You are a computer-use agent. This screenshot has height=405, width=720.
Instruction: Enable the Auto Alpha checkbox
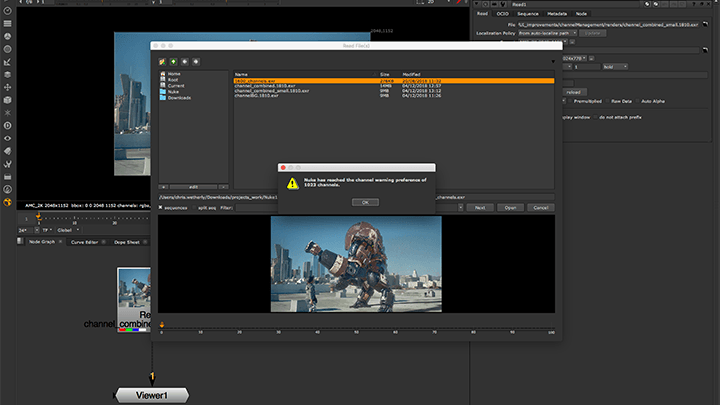638,101
